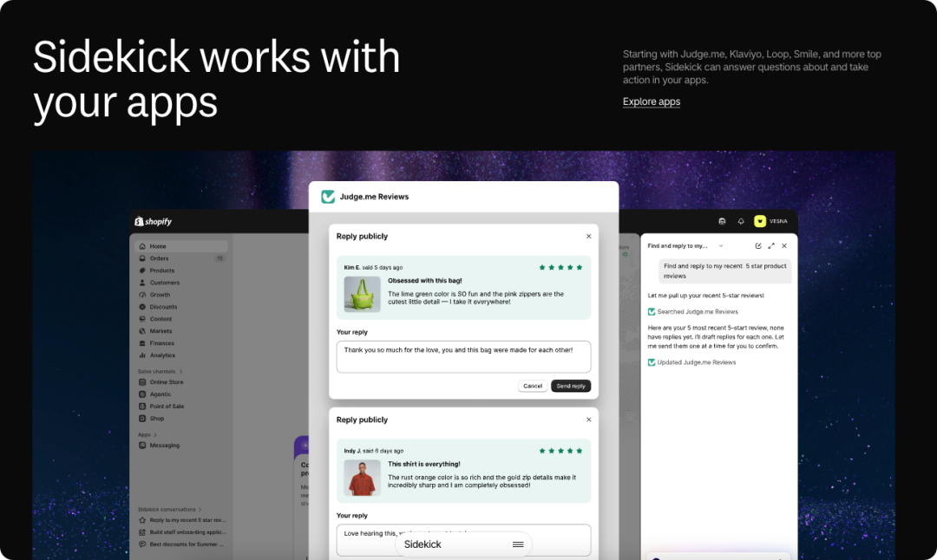Image resolution: width=937 pixels, height=560 pixels.
Task: Click the orange shirt review thumbnail
Action: (362, 478)
